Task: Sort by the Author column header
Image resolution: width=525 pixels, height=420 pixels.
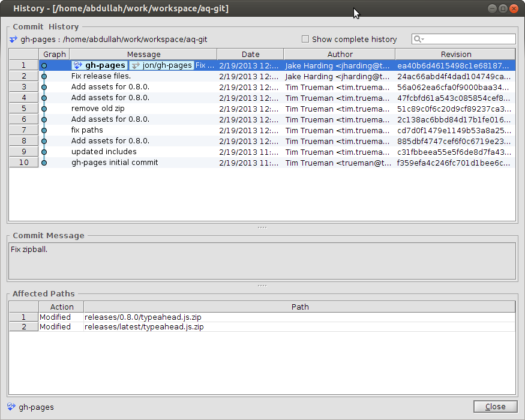Action: (340, 54)
